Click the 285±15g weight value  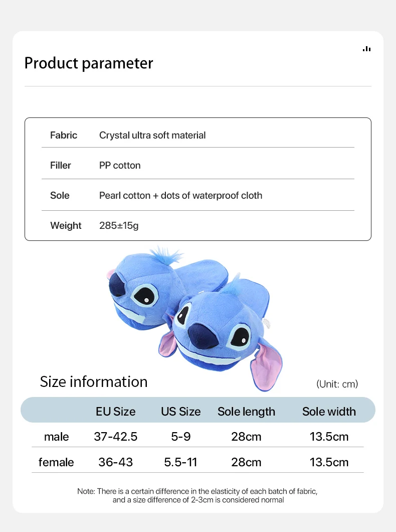[x=119, y=225]
